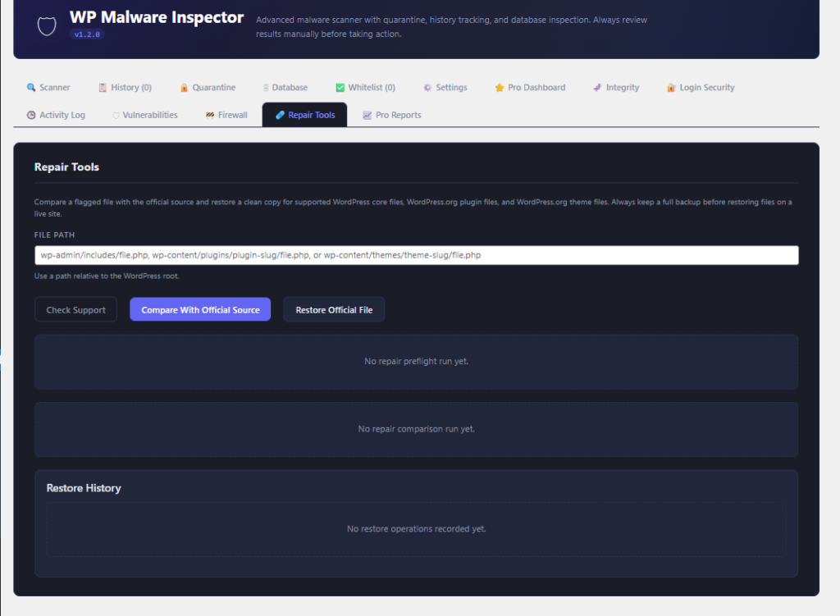Click the Restore Official File button
Viewport: 840px width, 616px height.
point(334,309)
